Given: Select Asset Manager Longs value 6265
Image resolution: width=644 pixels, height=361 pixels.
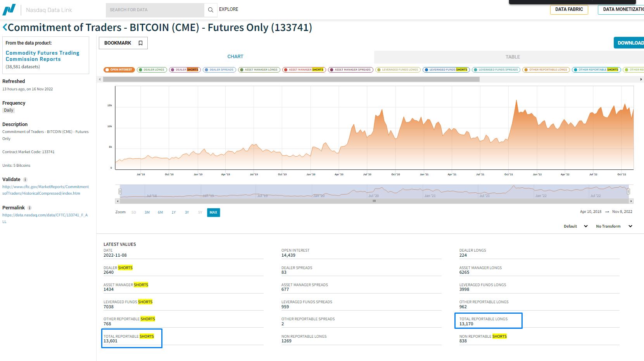Looking at the screenshot, I should 464,272.
